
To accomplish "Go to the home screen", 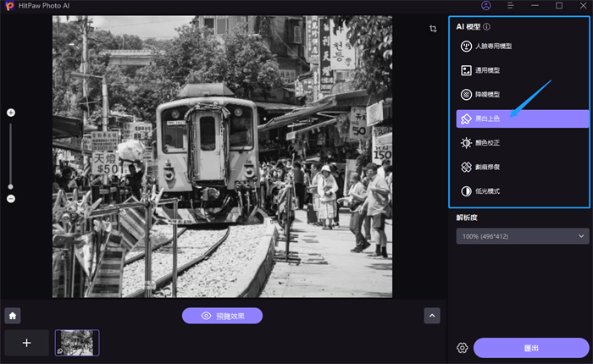I will (13, 316).
